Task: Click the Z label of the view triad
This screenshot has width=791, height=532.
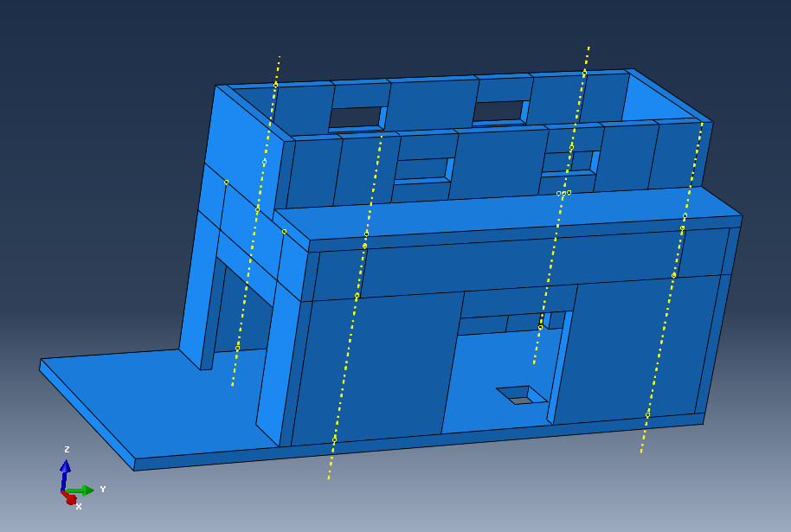Action: [67, 449]
